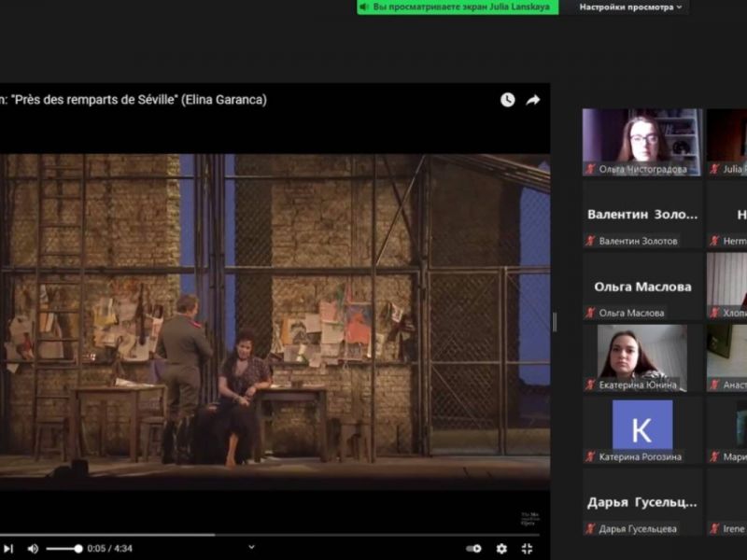747x560 pixels.
Task: Click Дарья Гусельцева's participant tile
Action: [642, 502]
